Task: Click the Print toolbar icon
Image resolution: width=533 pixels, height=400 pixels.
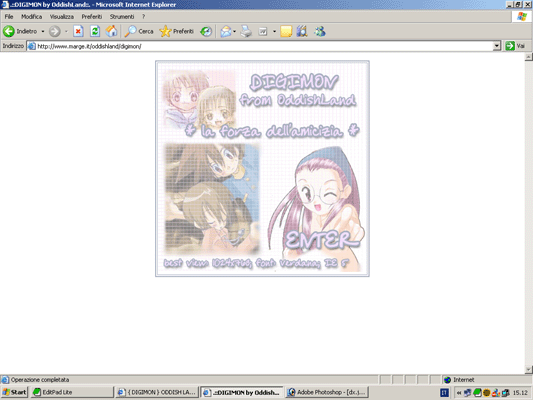Action: tap(246, 31)
